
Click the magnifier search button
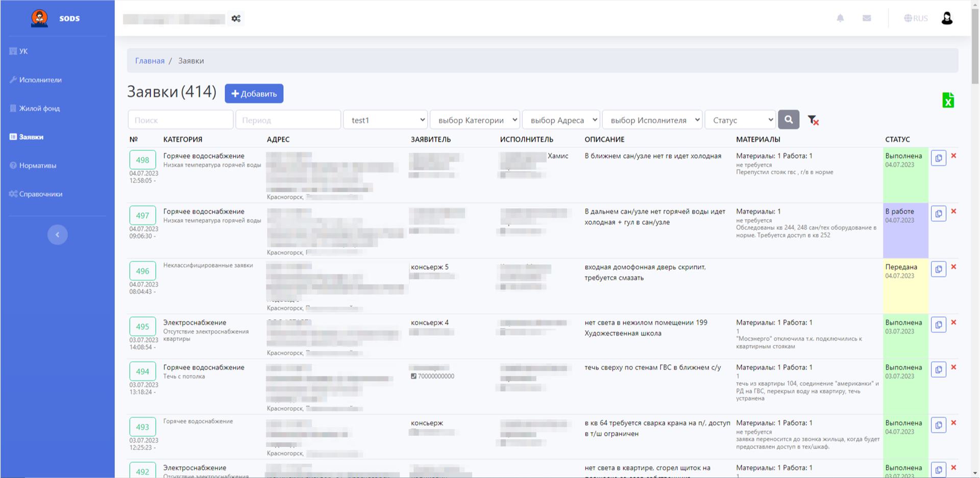788,120
